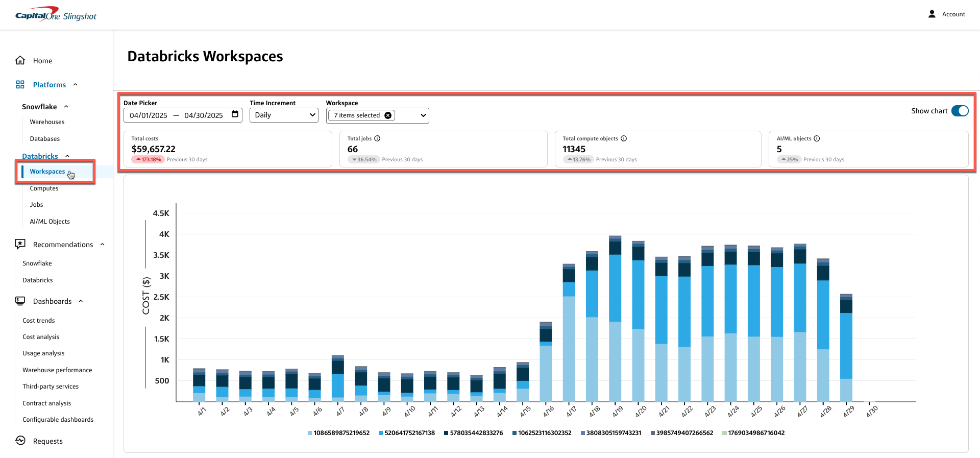The height and width of the screenshot is (458, 980).
Task: Click legend swatch for 1062523116302352
Action: pyautogui.click(x=514, y=433)
